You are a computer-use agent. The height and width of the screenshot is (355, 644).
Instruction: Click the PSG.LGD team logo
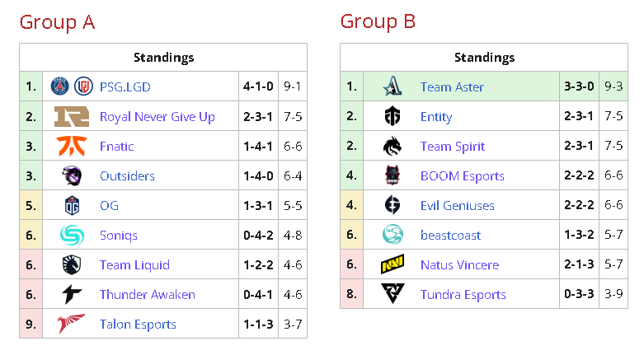pos(71,86)
